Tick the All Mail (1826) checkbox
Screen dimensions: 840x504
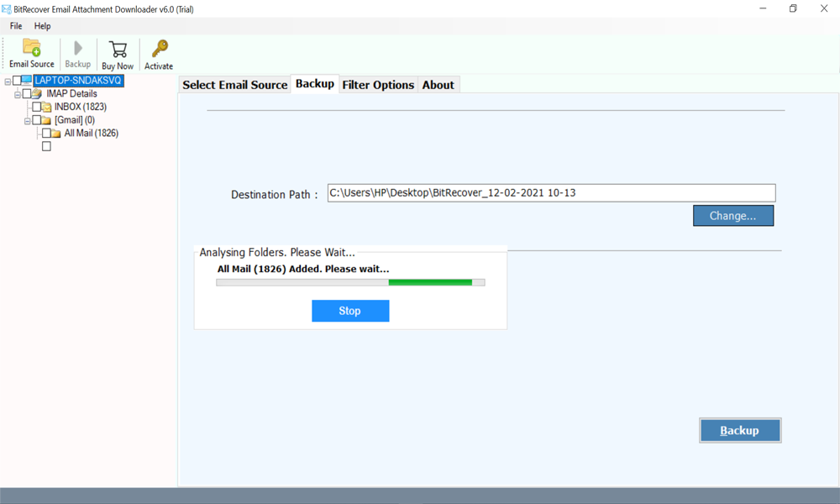46,133
